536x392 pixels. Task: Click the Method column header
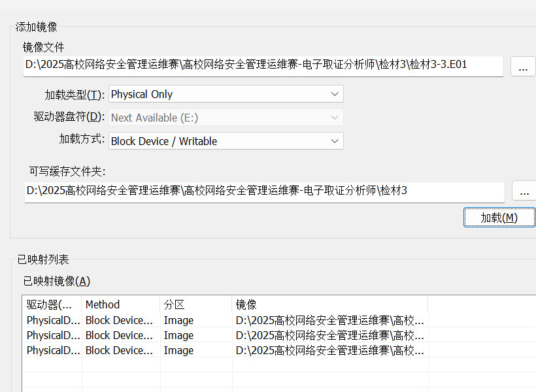(x=121, y=304)
